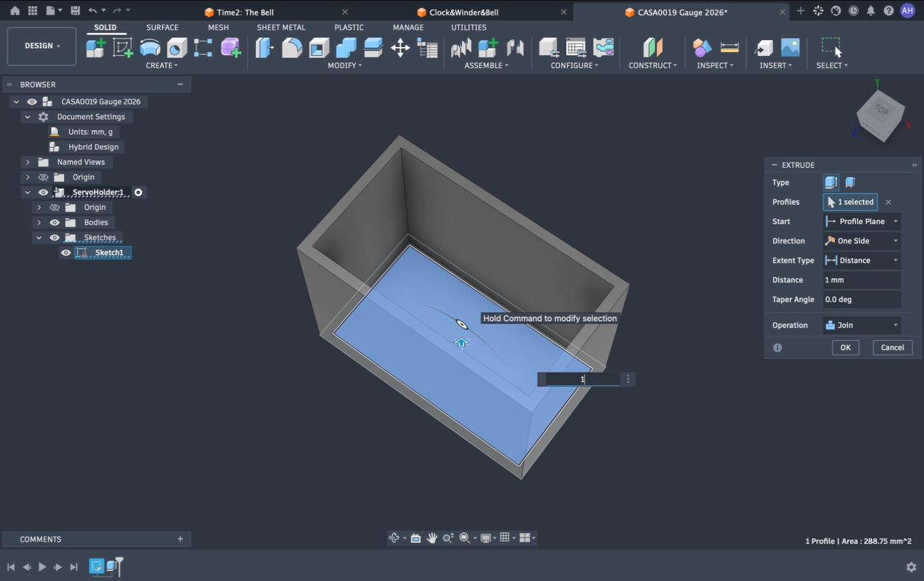Cancel the Extrude dialog
The image size is (924, 581).
click(x=892, y=347)
